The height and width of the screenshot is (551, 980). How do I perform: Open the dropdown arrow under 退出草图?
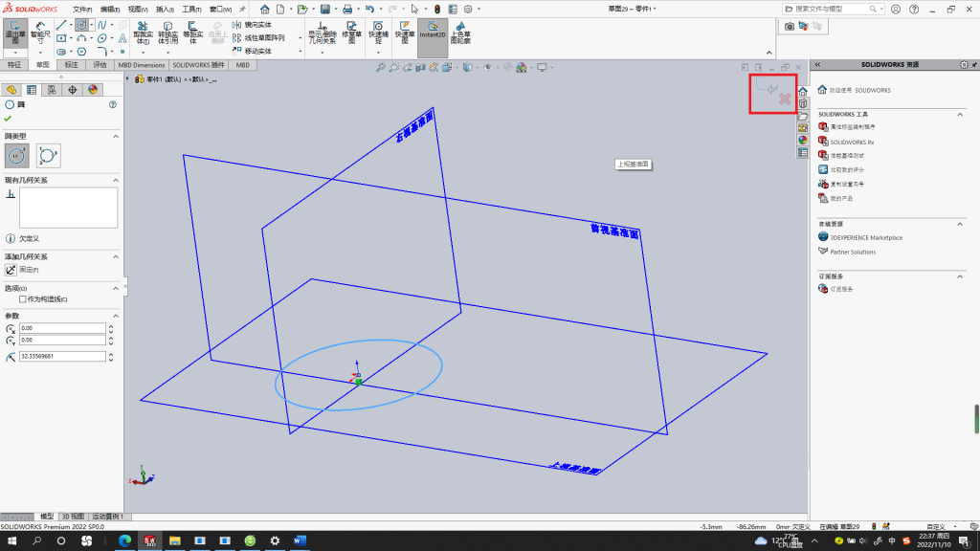pyautogui.click(x=15, y=53)
